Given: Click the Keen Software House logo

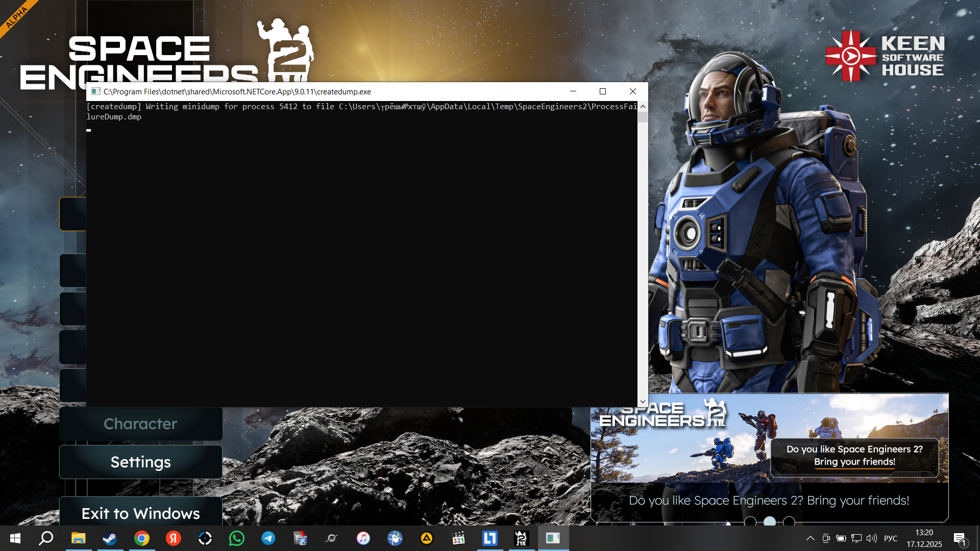Looking at the screenshot, I should [885, 56].
